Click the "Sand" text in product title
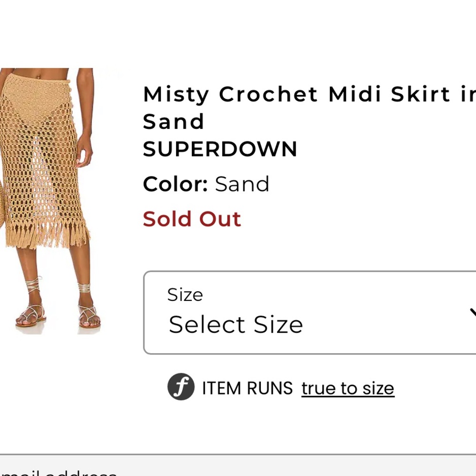The image size is (476, 476). 173,121
